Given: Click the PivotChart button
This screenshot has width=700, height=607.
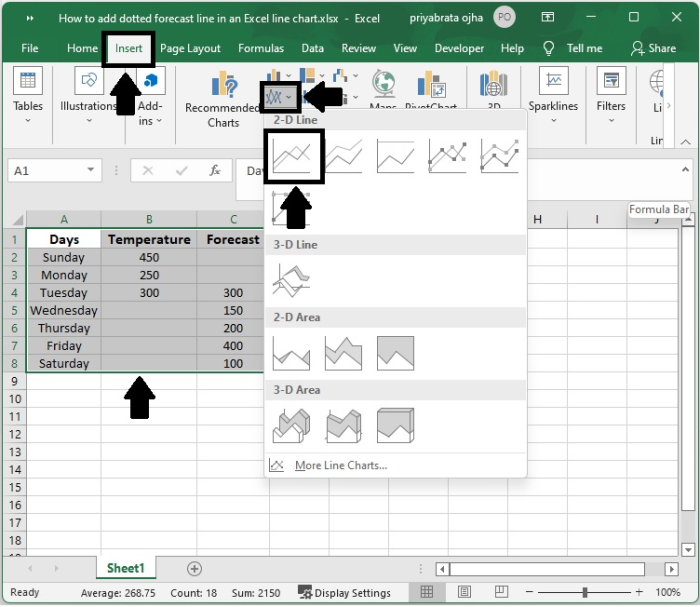Looking at the screenshot, I should [431, 87].
